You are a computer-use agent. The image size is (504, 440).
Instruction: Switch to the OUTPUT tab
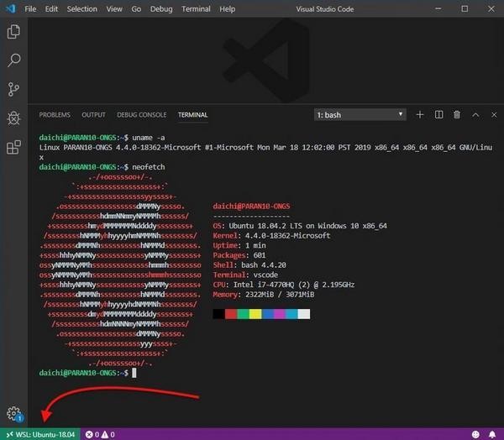pyautogui.click(x=93, y=115)
